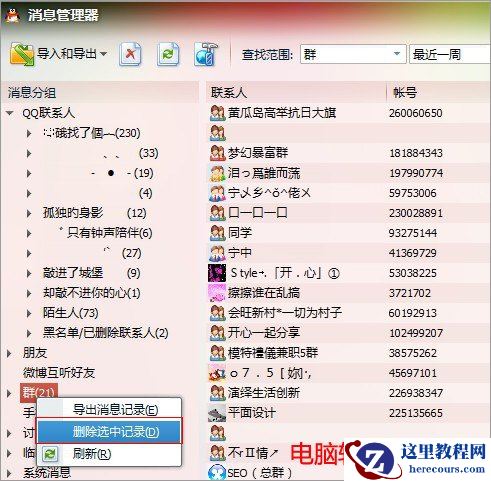Click group icon of 宁中

tap(218, 253)
